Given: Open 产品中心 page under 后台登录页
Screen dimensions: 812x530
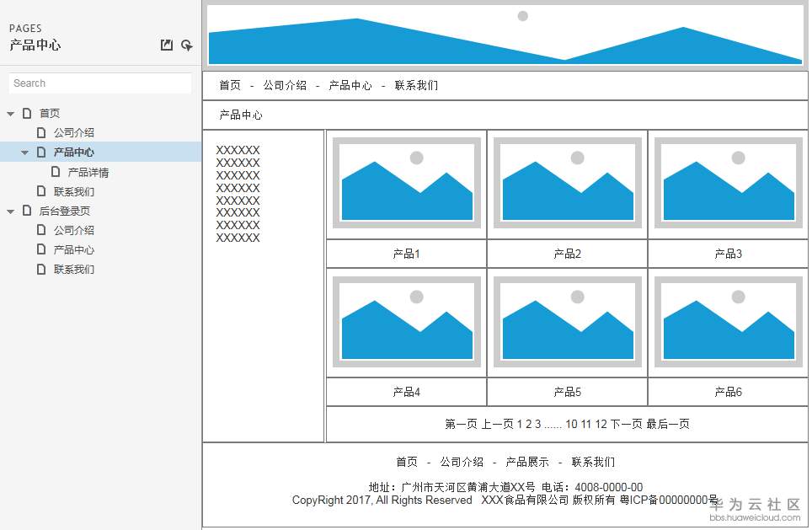Looking at the screenshot, I should click(x=74, y=249).
